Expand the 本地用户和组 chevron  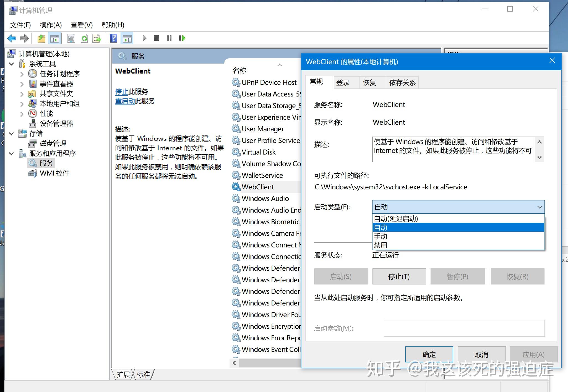coord(22,104)
